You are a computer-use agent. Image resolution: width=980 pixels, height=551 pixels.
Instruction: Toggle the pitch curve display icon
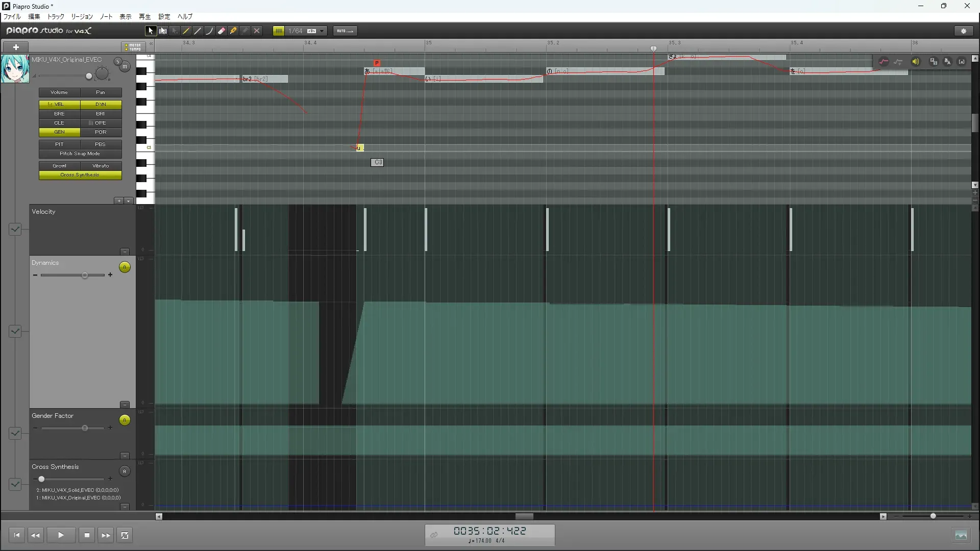[x=884, y=62]
